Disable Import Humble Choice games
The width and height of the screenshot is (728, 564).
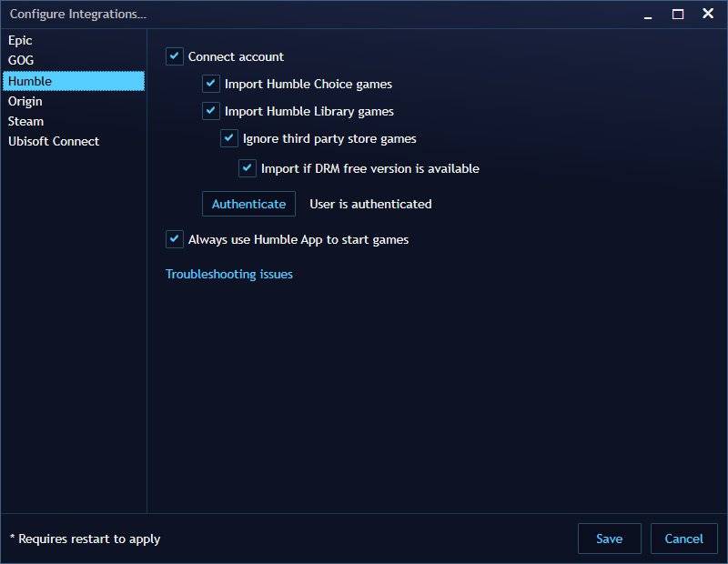(x=210, y=84)
